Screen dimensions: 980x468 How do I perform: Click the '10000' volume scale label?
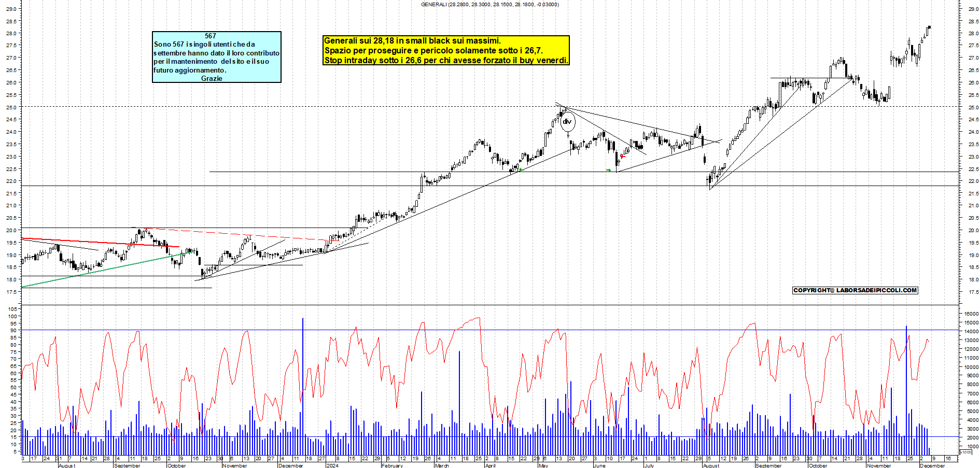(971, 367)
